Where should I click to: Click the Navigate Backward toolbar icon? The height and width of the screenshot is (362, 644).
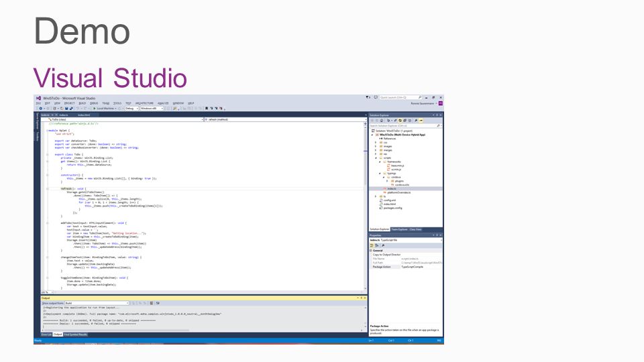pos(41,109)
